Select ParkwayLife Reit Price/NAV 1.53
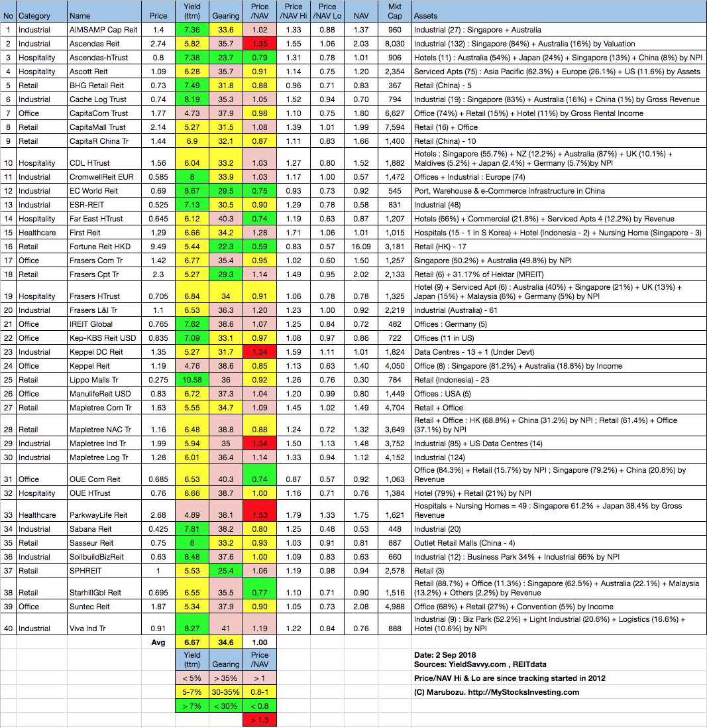Screen dimensions: 707x728 (260, 511)
